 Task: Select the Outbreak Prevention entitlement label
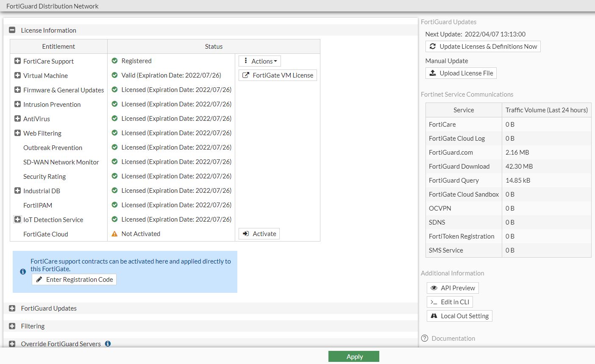pyautogui.click(x=53, y=148)
